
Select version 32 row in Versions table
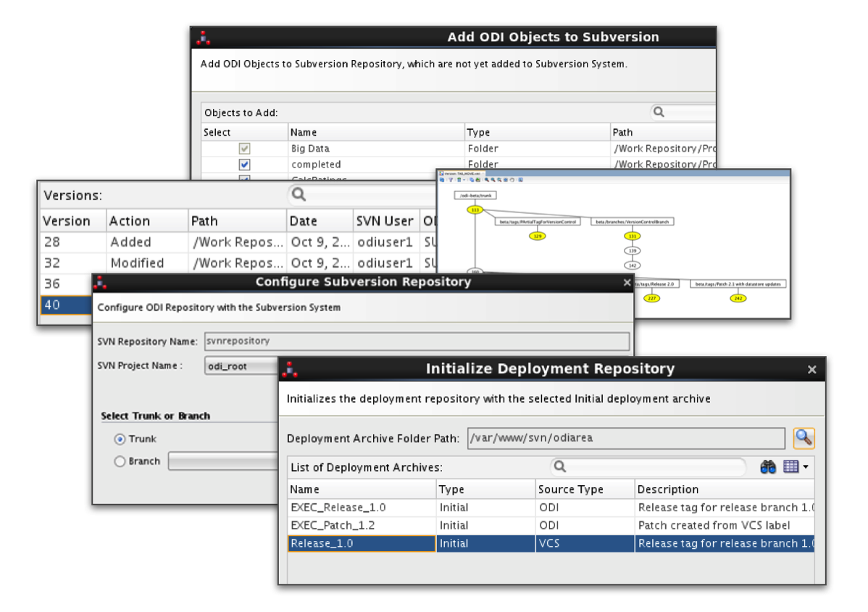(238, 263)
